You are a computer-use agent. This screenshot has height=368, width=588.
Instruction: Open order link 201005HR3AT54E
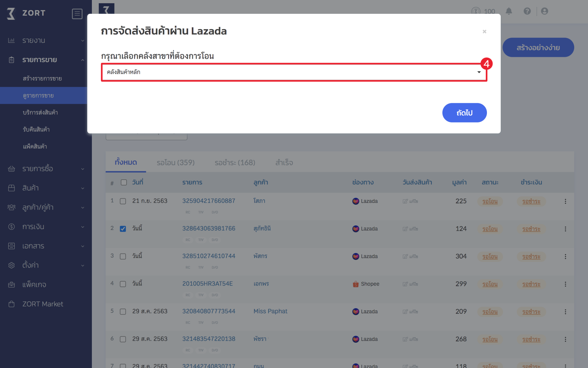(208, 284)
